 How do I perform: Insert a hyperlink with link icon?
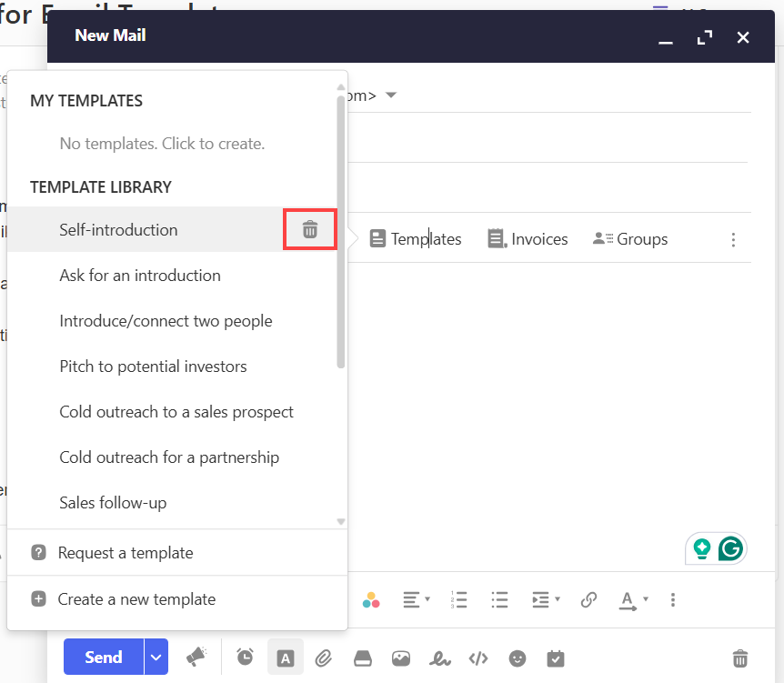[588, 599]
